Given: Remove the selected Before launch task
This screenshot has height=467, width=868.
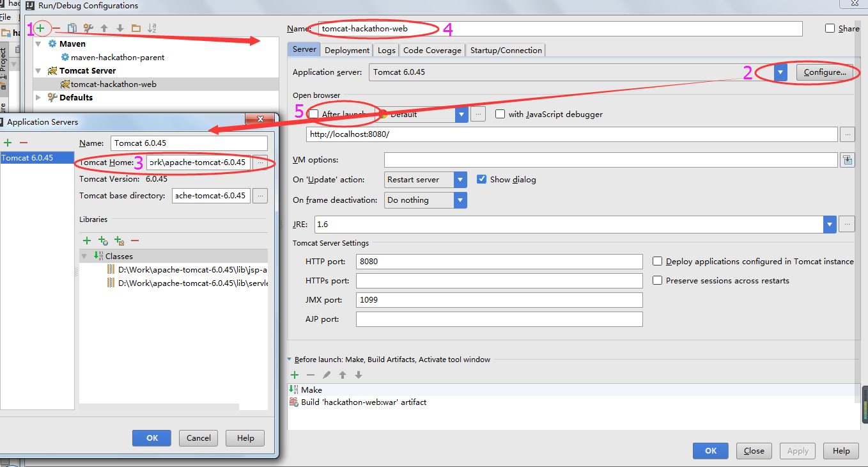Looking at the screenshot, I should pos(311,375).
